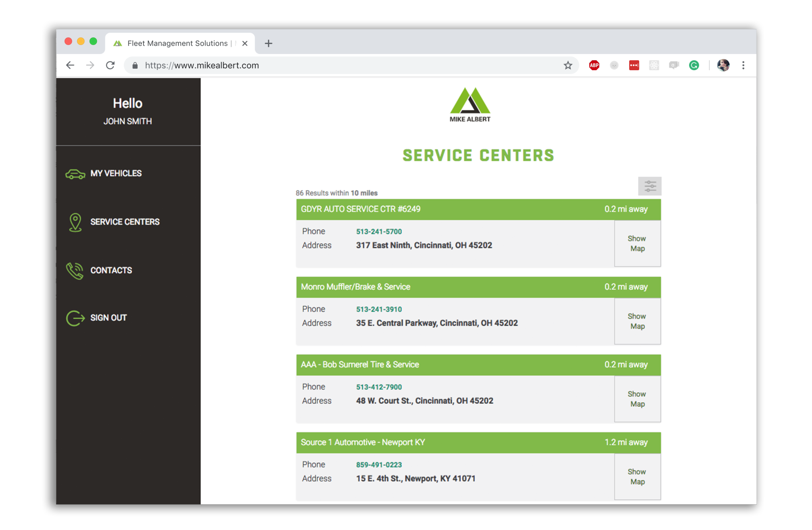Call 513-412-7900 phone link
The height and width of the screenshot is (530, 812).
(x=379, y=387)
